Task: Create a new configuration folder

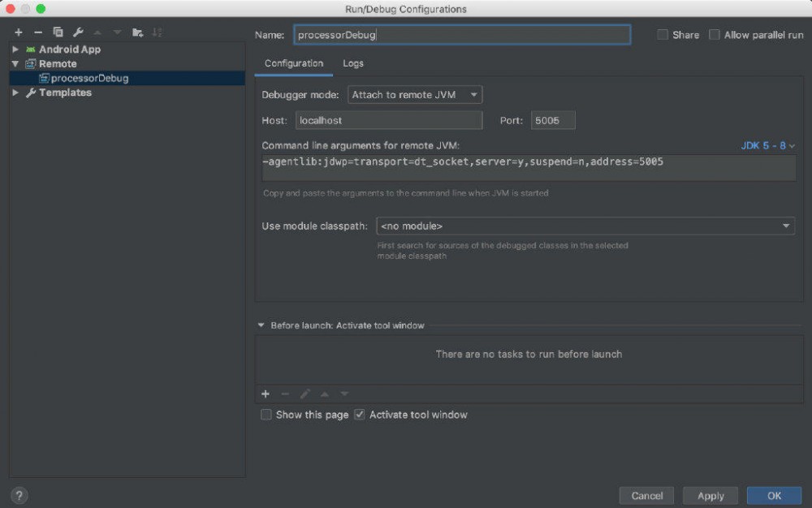Action: (x=138, y=32)
